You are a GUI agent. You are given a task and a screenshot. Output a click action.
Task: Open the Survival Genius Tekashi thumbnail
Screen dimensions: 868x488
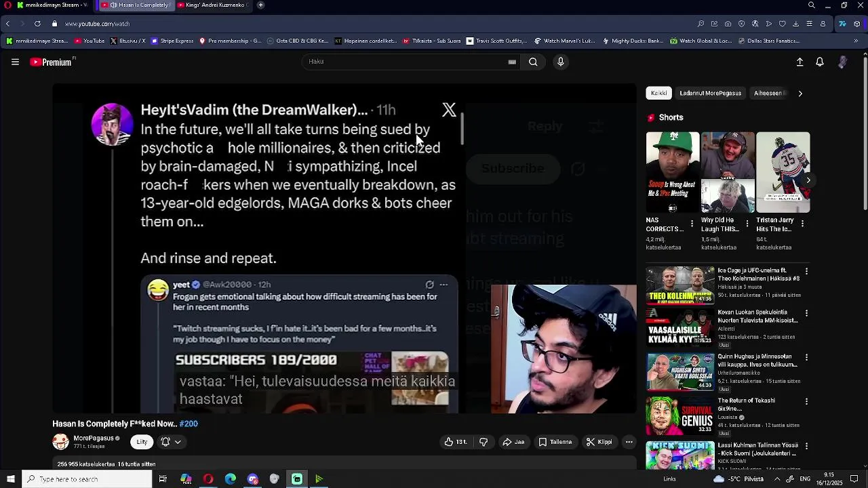coord(679,415)
